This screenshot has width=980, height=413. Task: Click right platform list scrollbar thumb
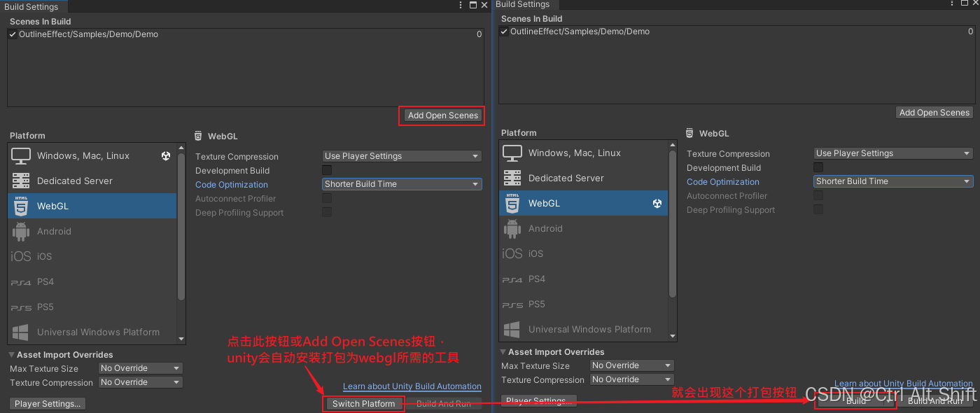pyautogui.click(x=673, y=223)
